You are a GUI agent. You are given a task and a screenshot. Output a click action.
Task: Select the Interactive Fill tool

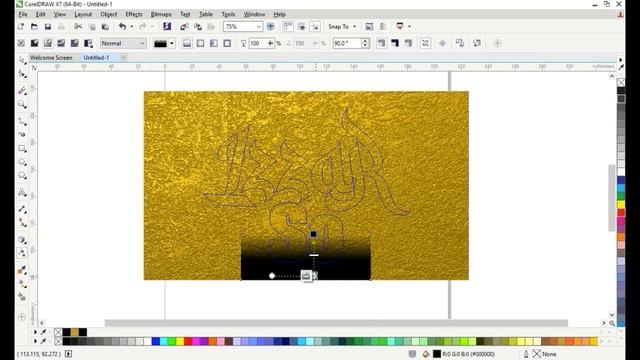(x=22, y=284)
